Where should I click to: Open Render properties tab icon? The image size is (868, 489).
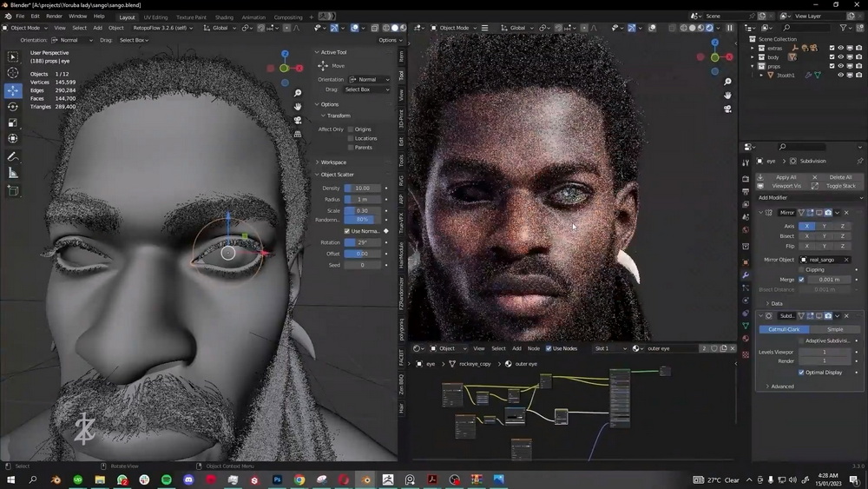click(x=746, y=178)
